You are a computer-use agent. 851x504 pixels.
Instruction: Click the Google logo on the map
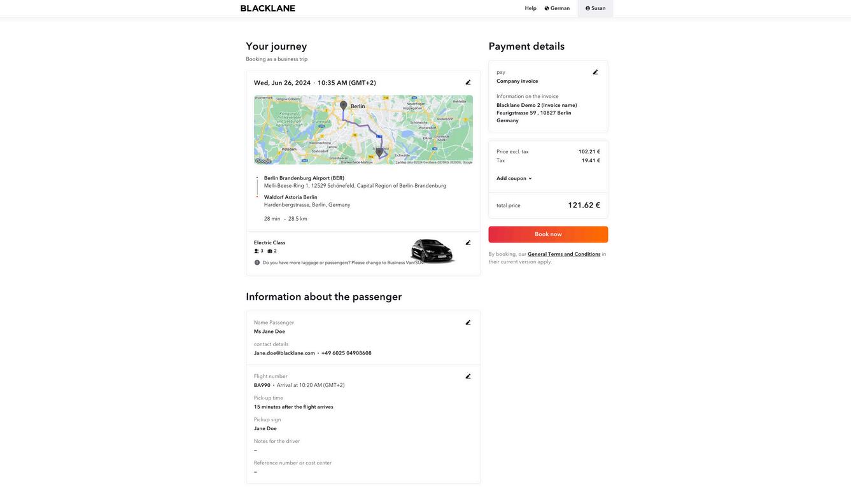pos(263,161)
